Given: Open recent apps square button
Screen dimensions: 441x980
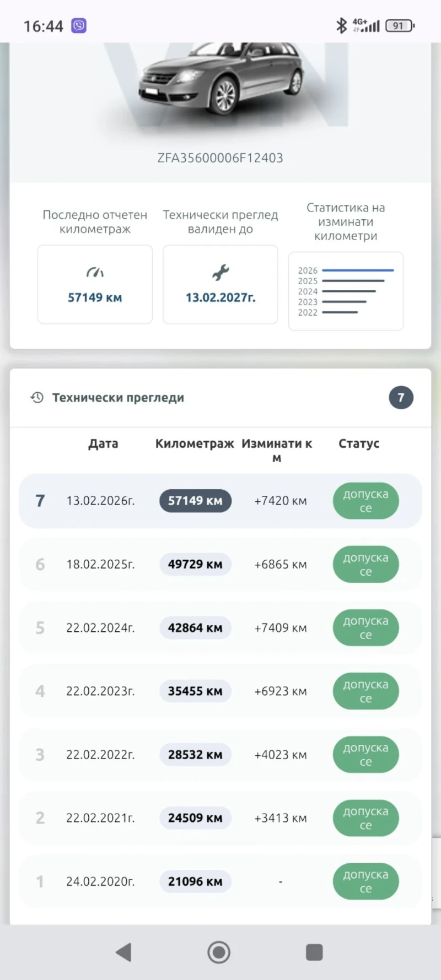Looking at the screenshot, I should (314, 952).
